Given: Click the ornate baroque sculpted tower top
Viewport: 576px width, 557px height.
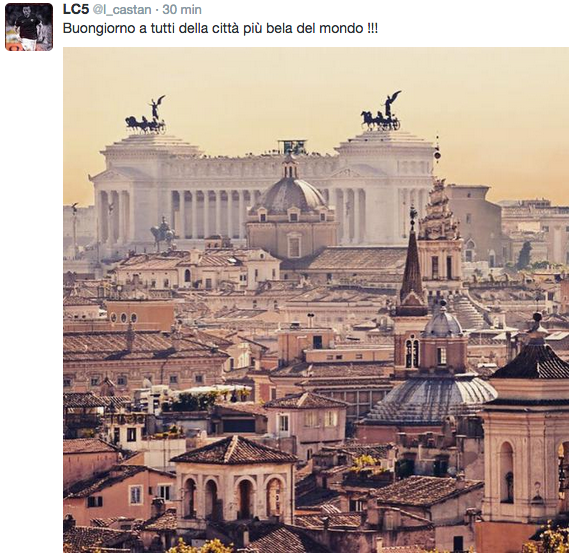Looking at the screenshot, I should (x=439, y=211).
